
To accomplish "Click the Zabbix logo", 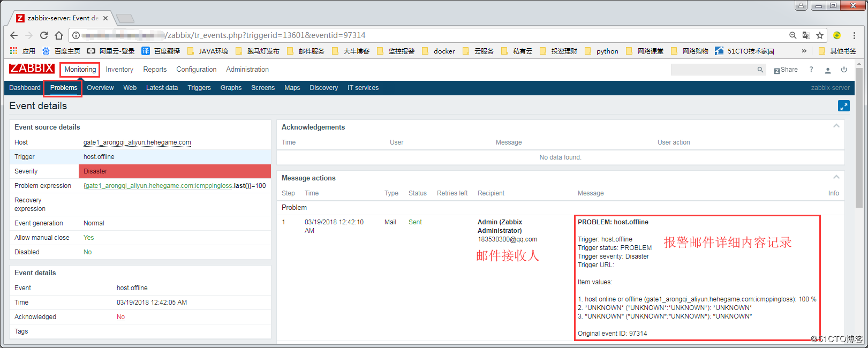I will click(32, 69).
